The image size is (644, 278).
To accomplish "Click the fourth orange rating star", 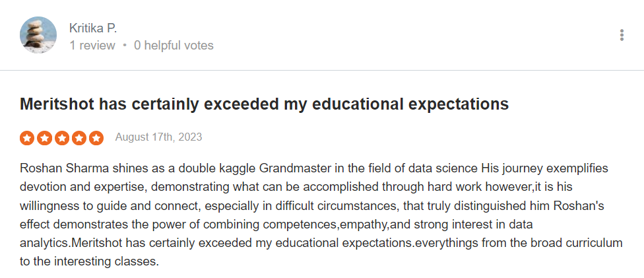I will (x=79, y=138).
